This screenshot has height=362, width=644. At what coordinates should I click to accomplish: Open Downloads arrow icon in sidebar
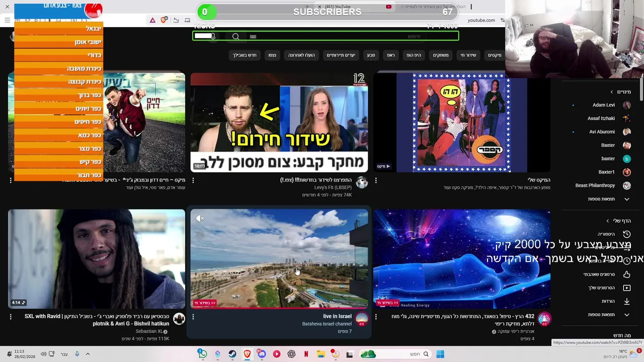626,301
